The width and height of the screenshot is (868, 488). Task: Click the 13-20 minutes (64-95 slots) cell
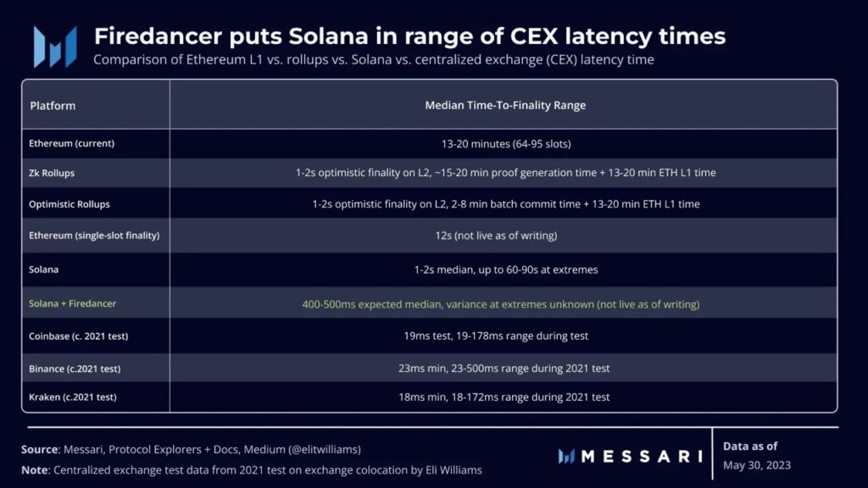click(505, 143)
